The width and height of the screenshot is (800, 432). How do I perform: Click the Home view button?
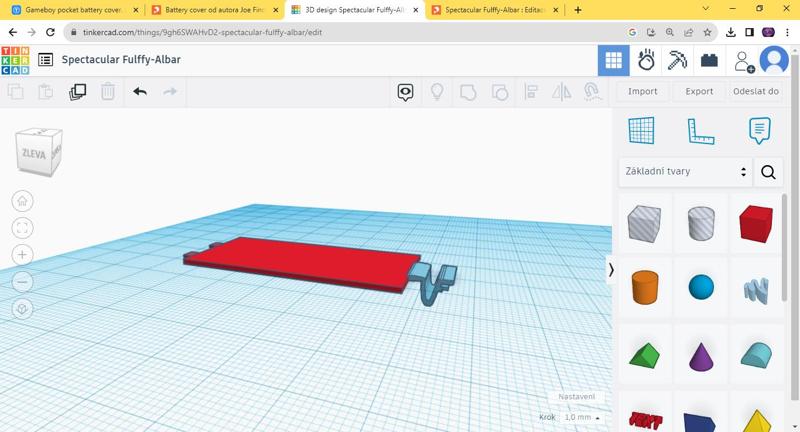click(22, 201)
